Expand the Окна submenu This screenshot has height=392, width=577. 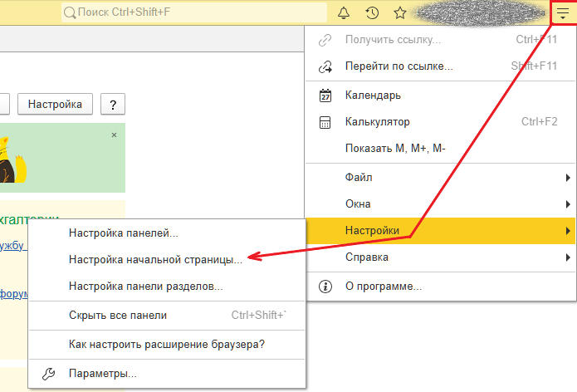point(440,203)
